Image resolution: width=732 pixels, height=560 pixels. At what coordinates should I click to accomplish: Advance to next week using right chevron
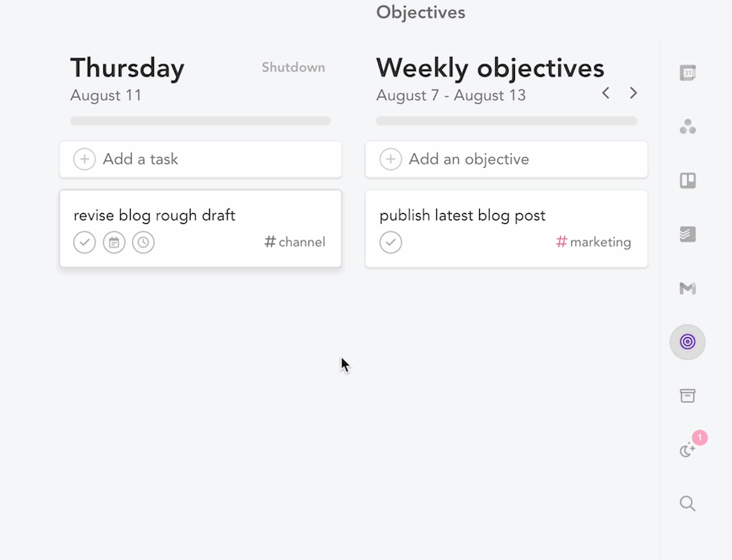tap(633, 93)
